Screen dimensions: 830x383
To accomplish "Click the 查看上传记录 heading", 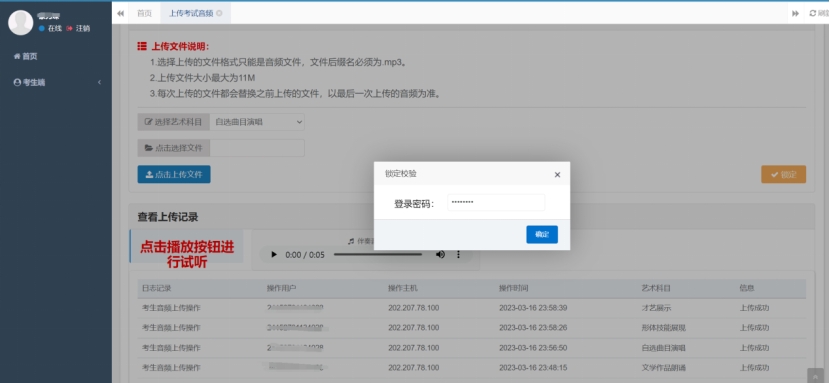I will (x=168, y=217).
